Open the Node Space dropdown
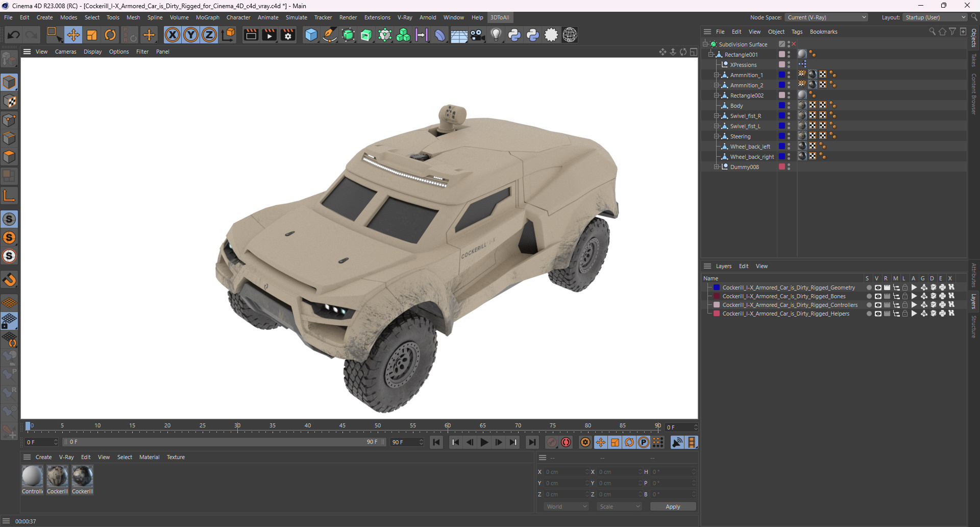Image resolution: width=980 pixels, height=527 pixels. pos(826,17)
